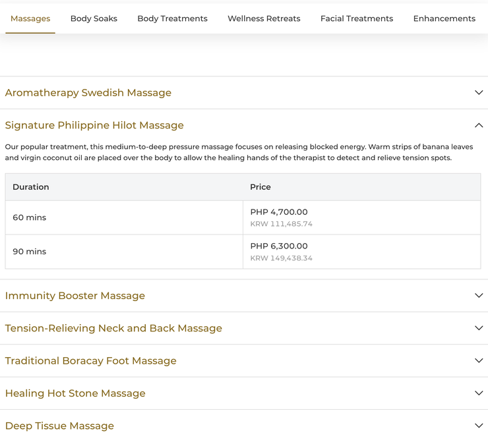488x448 pixels.
Task: Click the PHP 4,700.00 price
Action: click(279, 212)
